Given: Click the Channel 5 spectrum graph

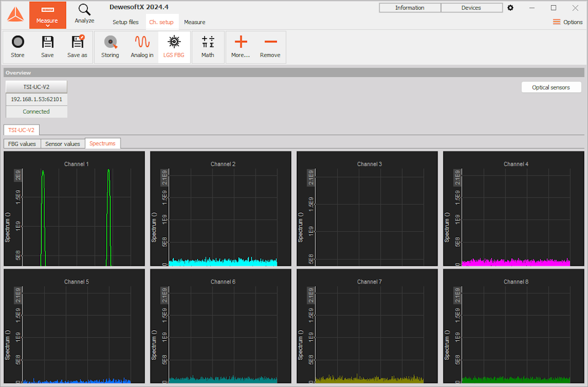Looking at the screenshot, I should [74, 326].
